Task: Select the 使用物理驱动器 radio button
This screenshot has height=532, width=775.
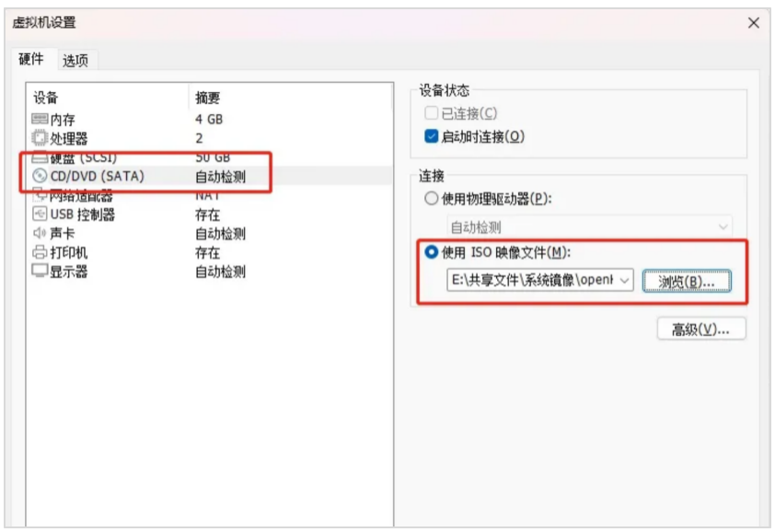Action: 430,199
